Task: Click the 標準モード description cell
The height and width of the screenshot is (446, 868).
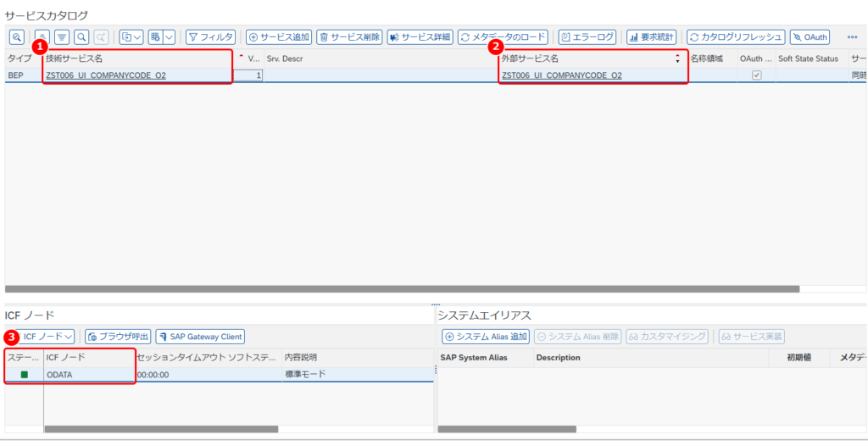Action: pos(358,375)
